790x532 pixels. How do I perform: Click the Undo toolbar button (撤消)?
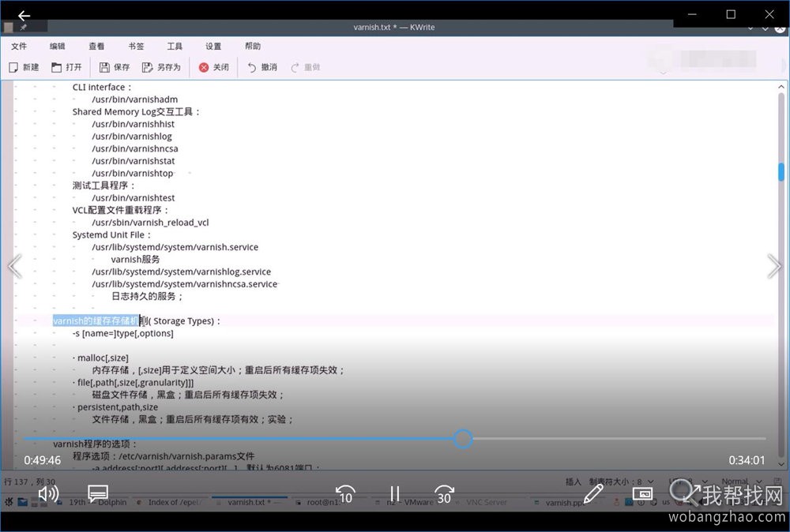262,67
